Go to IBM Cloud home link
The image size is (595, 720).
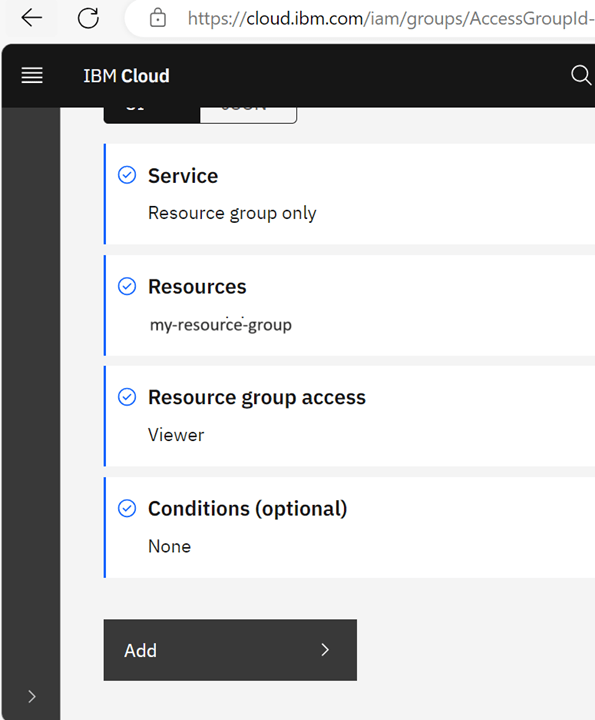[x=126, y=76]
